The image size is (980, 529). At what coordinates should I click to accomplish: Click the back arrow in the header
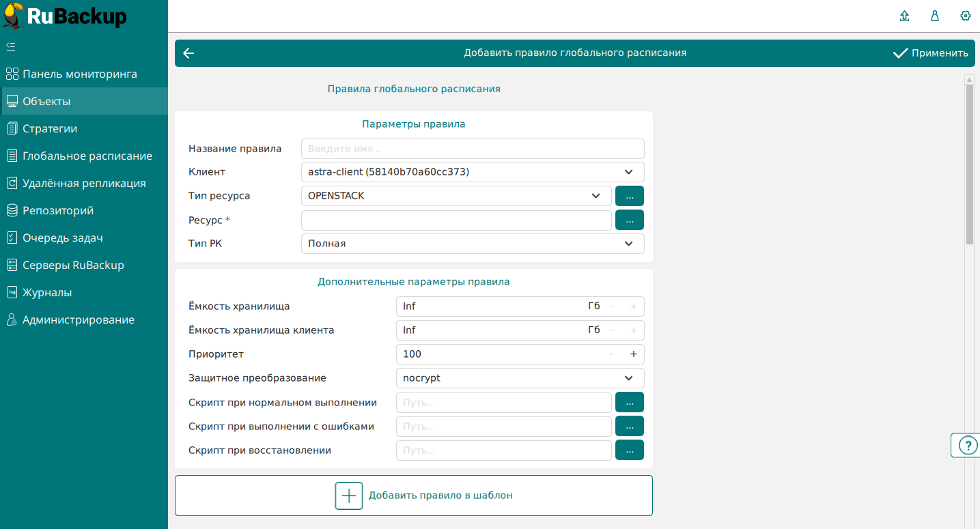[189, 53]
